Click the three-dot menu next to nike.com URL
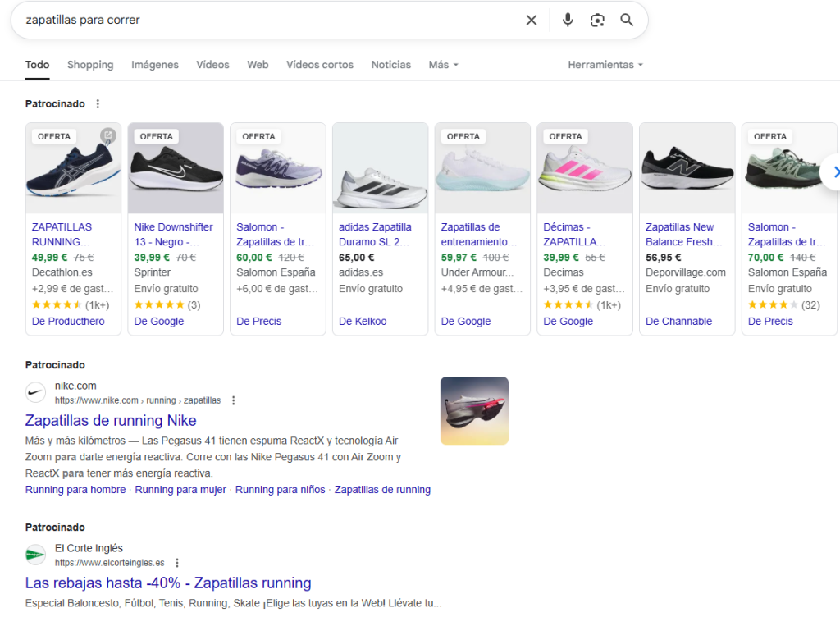This screenshot has width=840, height=617. pos(234,400)
